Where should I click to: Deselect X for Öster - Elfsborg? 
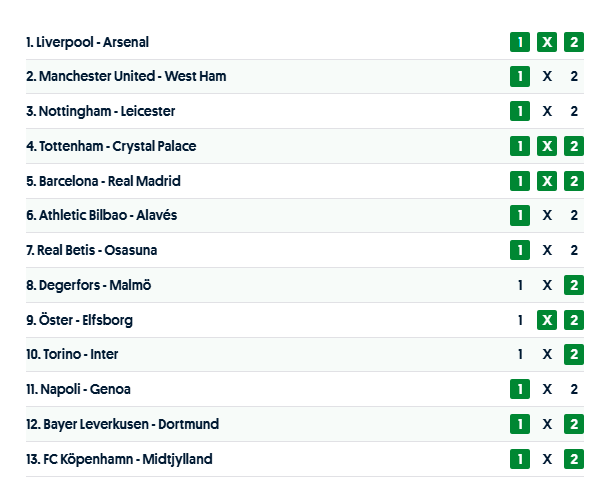point(547,320)
